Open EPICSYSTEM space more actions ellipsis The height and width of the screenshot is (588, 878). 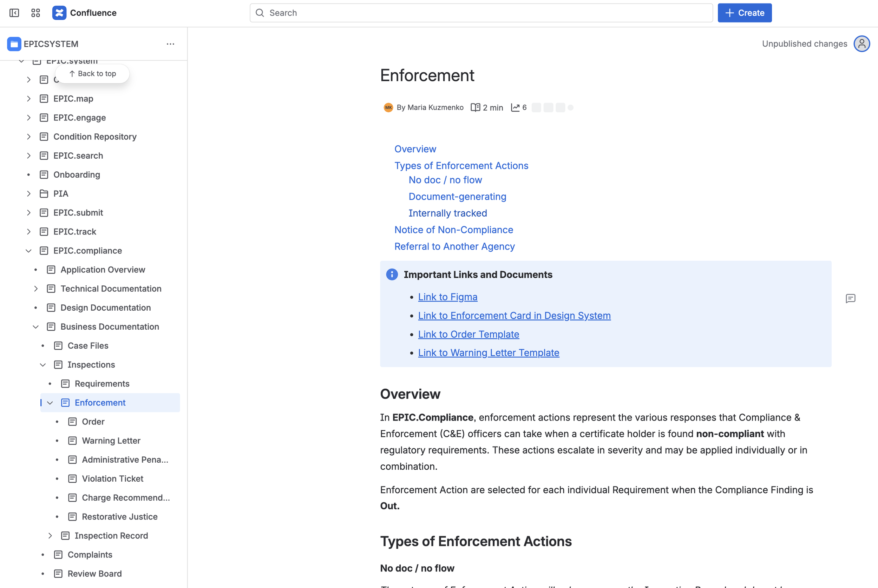pos(170,44)
